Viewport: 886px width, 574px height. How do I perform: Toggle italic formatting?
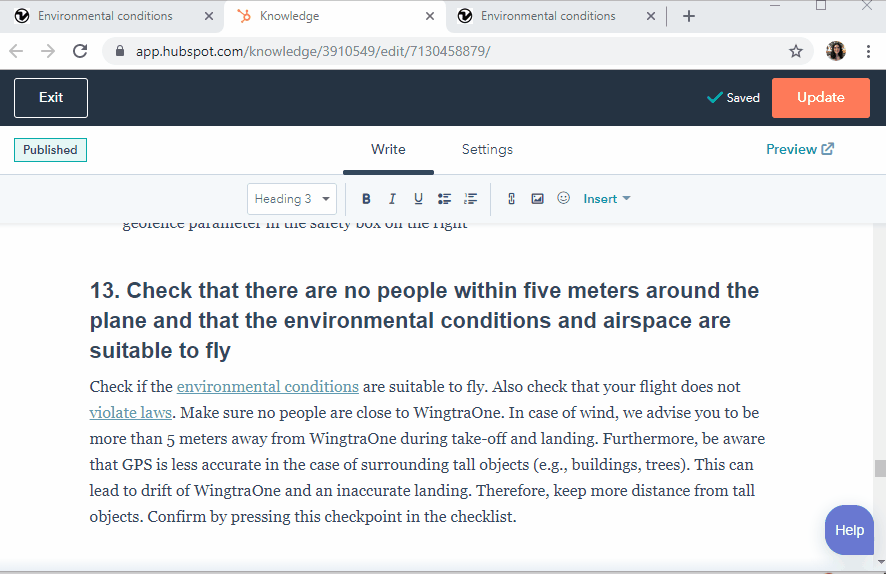point(392,199)
